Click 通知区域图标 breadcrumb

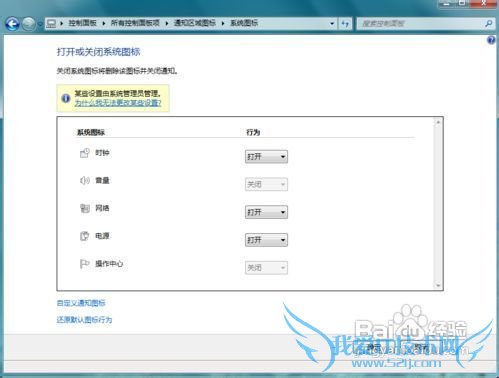(x=195, y=23)
